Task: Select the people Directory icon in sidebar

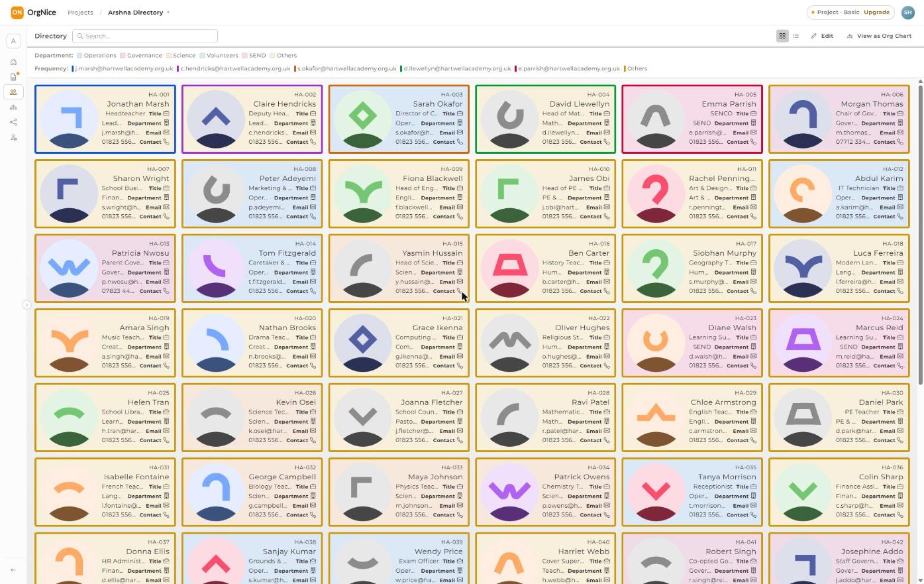Action: 13,92
